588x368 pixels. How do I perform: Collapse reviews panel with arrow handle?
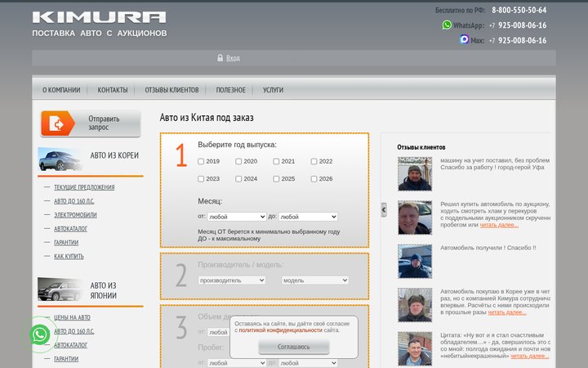point(384,209)
